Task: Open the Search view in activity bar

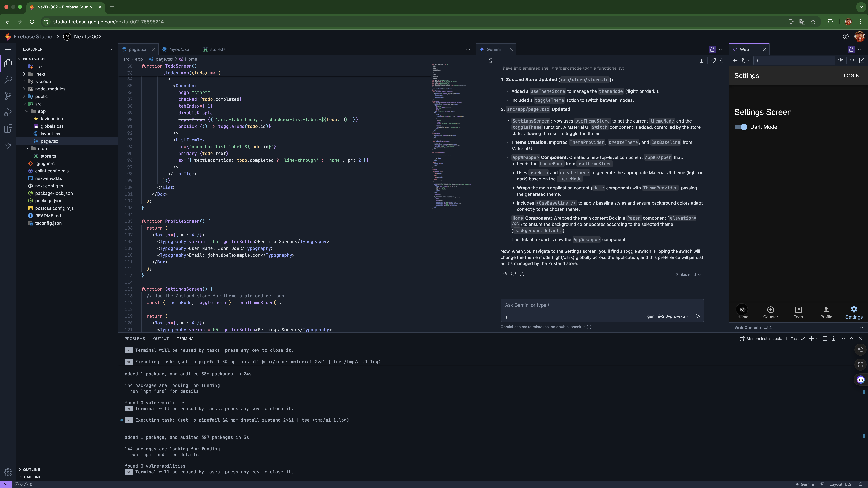Action: tap(8, 79)
